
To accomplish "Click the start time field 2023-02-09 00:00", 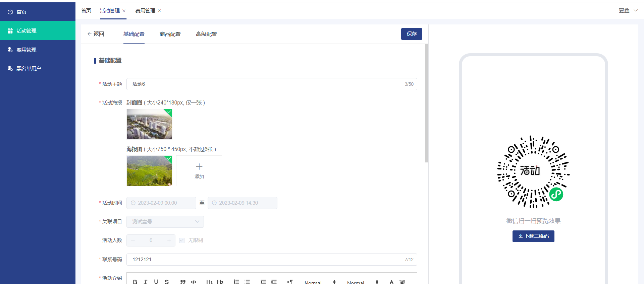I will tap(161, 203).
